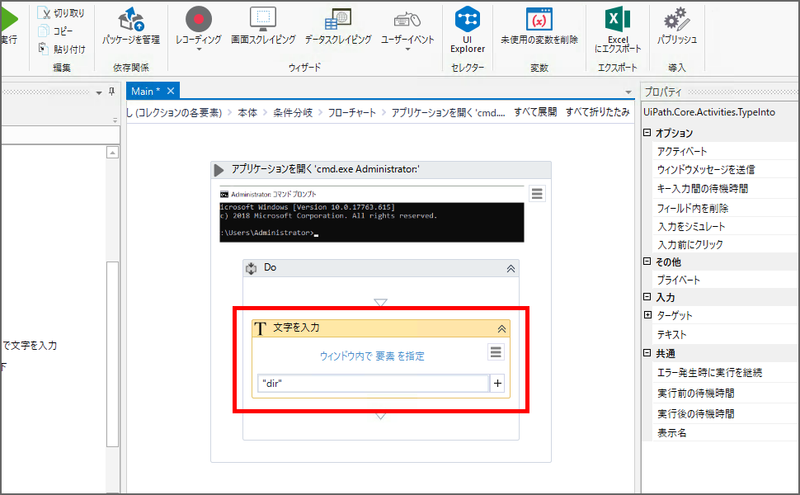Open the Type Into activity hamburger menu
Viewport: 800px width, 495px height.
pos(495,352)
